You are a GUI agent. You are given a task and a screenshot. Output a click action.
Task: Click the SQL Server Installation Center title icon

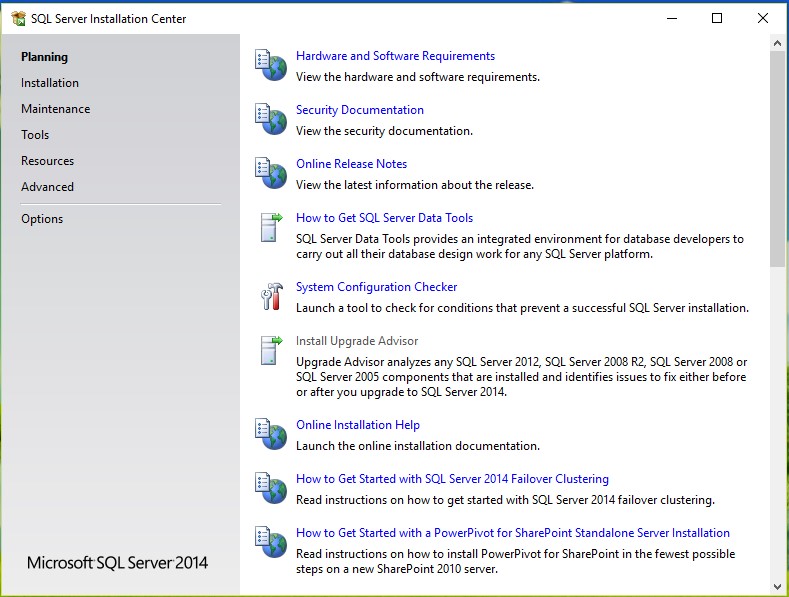[18, 19]
